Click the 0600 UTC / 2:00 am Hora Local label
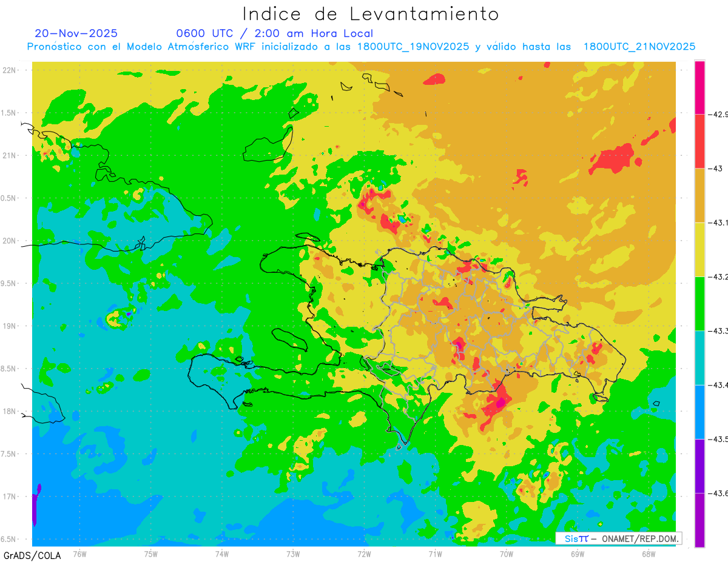728x562 pixels. (275, 34)
